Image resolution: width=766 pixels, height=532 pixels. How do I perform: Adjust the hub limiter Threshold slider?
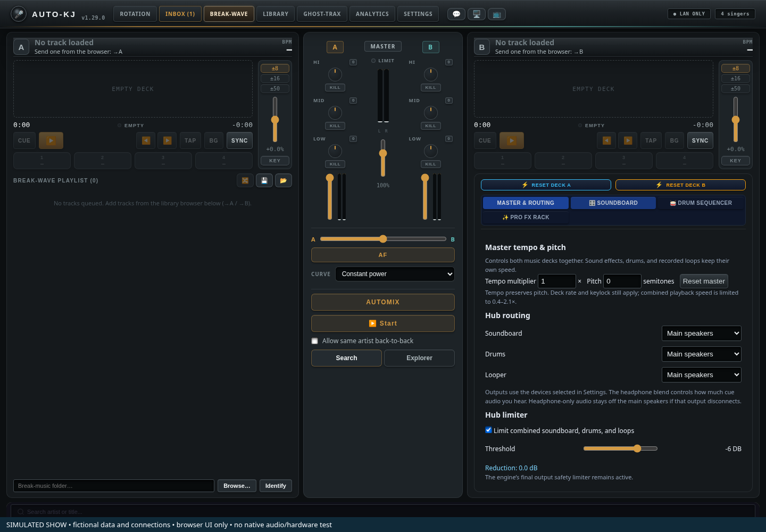[620, 448]
